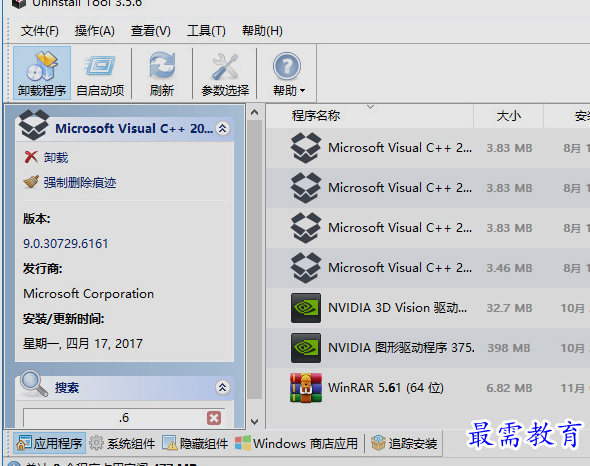Open 参数选择 preferences tool
Viewport: 590px width, 466px height.
(225, 73)
